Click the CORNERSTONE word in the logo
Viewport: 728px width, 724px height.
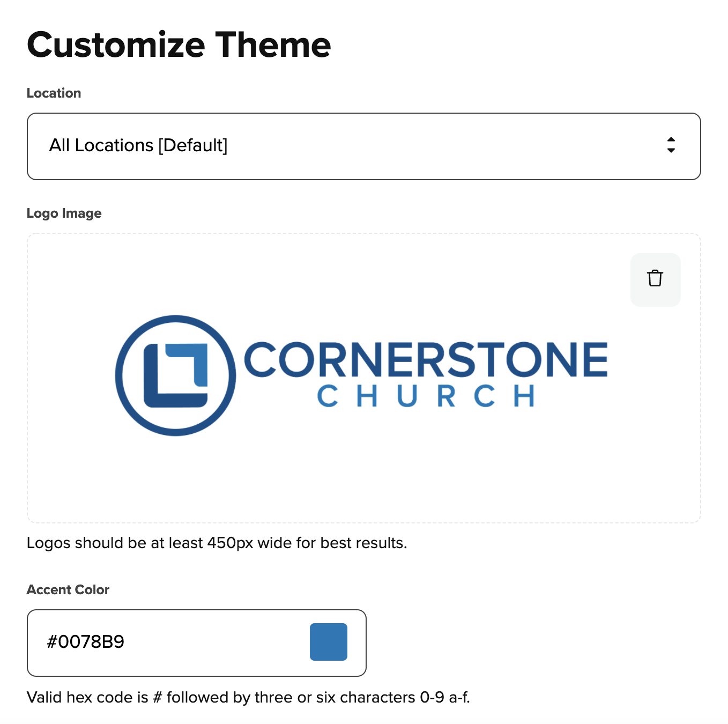pyautogui.click(x=426, y=359)
